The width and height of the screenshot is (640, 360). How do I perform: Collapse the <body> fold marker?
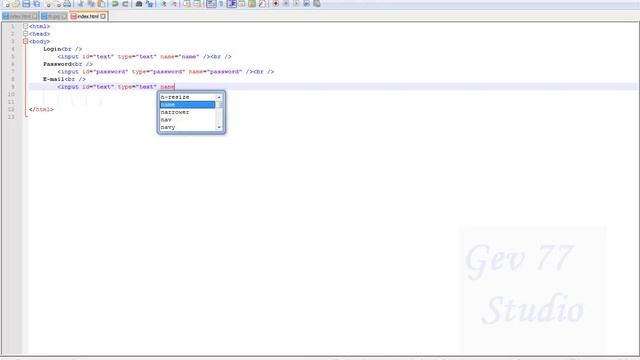point(25,41)
